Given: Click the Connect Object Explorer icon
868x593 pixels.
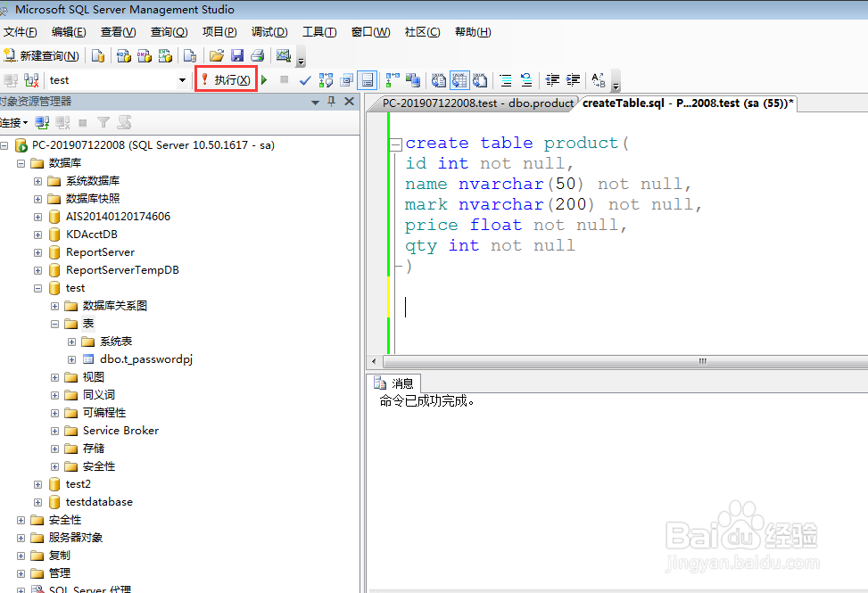Looking at the screenshot, I should [x=42, y=122].
